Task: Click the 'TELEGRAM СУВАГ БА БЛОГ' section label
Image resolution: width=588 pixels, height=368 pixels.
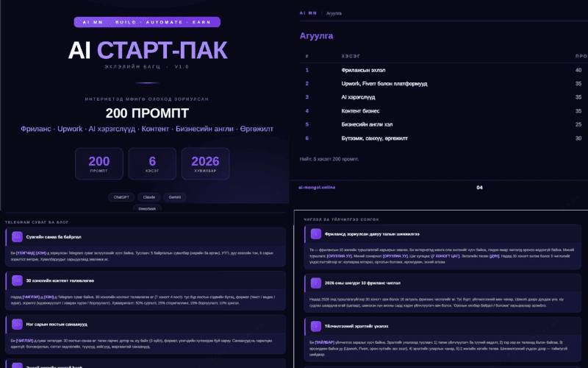Action: [37, 222]
